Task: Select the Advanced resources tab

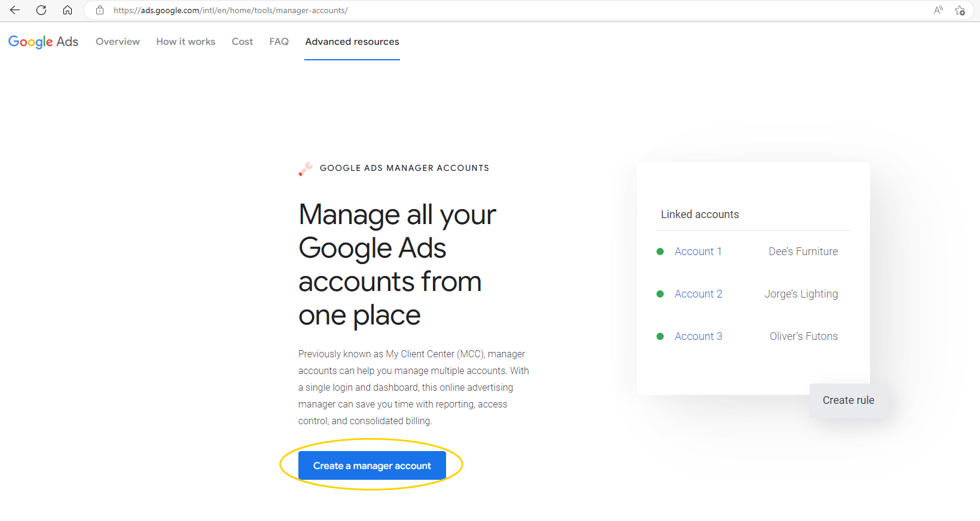Action: (352, 41)
